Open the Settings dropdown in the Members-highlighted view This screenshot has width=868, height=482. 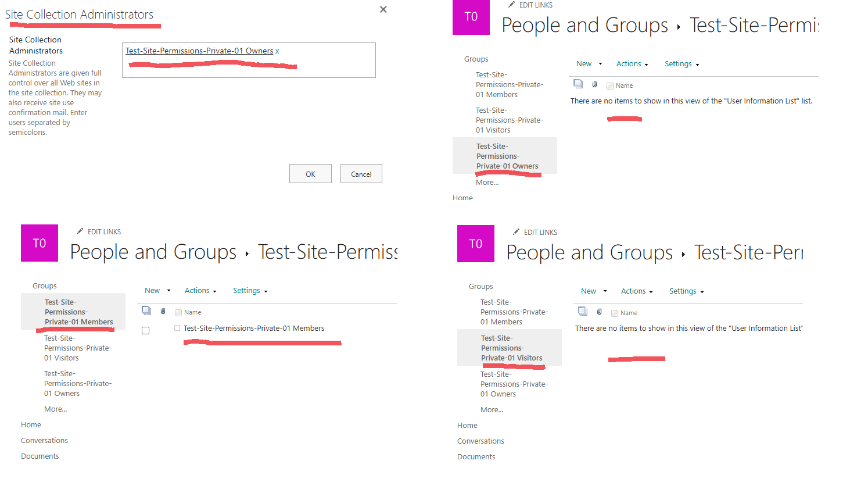pyautogui.click(x=250, y=291)
